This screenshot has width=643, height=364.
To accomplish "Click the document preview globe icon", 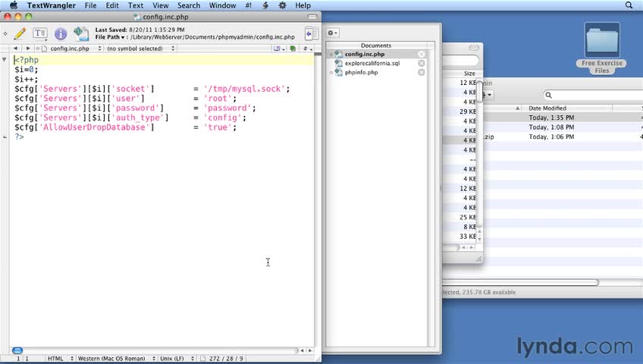I will coord(81,33).
